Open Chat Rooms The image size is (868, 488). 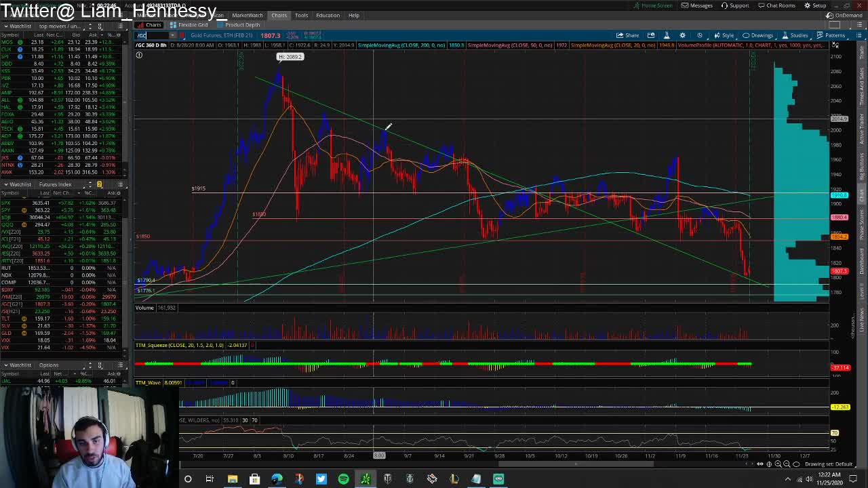pos(776,5)
